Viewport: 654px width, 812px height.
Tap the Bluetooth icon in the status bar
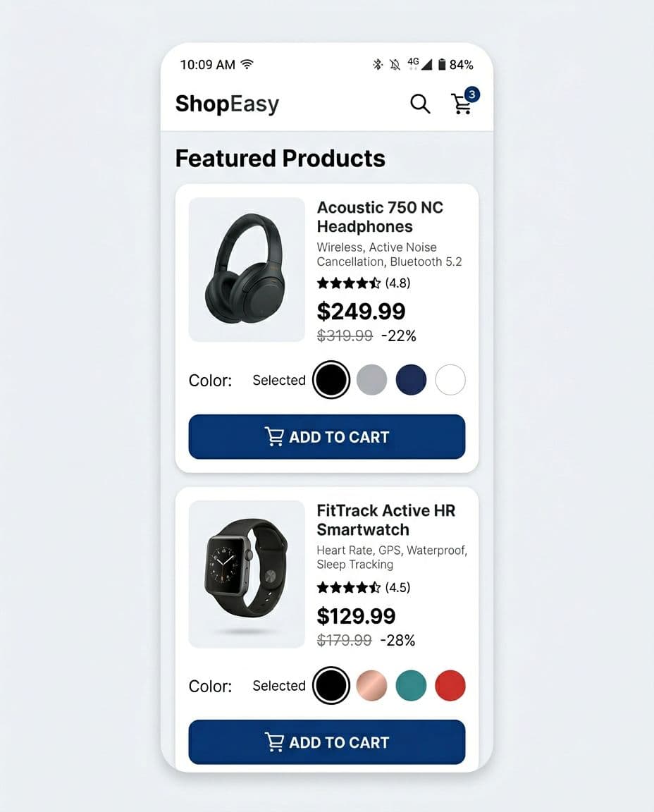coord(378,64)
